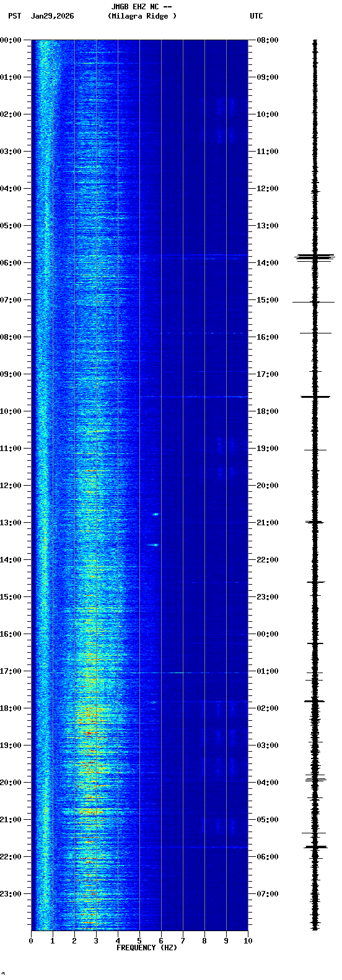Click 09:00 on the PST time axis
The height and width of the screenshot is (980, 342).
pyautogui.click(x=11, y=374)
